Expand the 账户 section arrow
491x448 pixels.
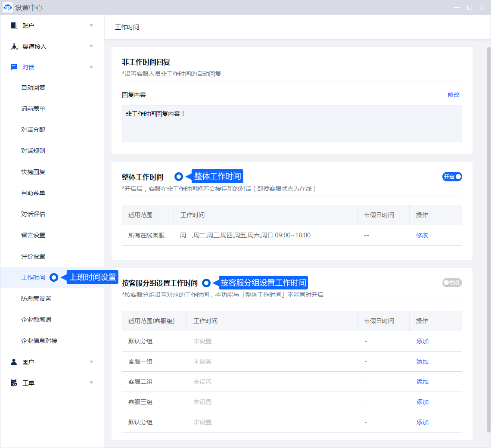tap(91, 26)
